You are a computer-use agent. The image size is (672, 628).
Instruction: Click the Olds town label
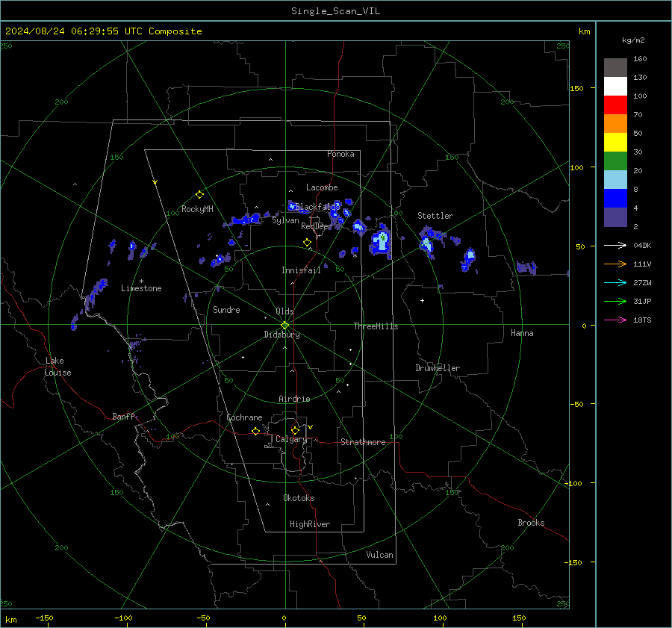point(284,311)
